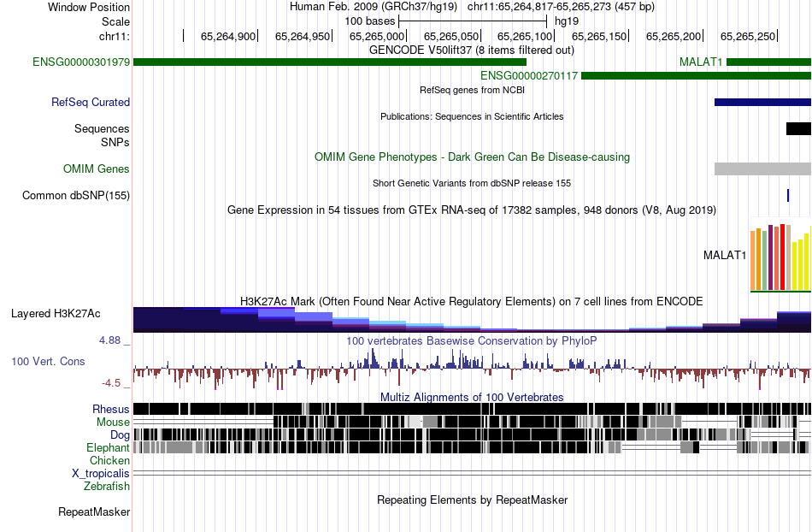Click Publications: Sequences in Scientific Articles title
The image size is (812, 532).
pyautogui.click(x=472, y=116)
